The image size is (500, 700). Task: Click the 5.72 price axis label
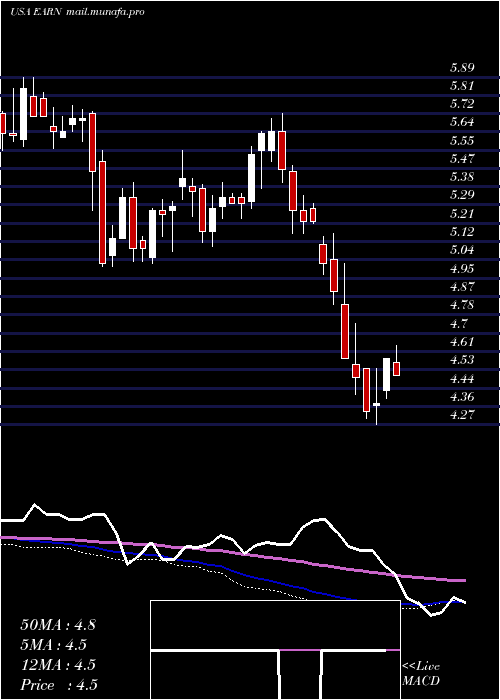(462, 104)
